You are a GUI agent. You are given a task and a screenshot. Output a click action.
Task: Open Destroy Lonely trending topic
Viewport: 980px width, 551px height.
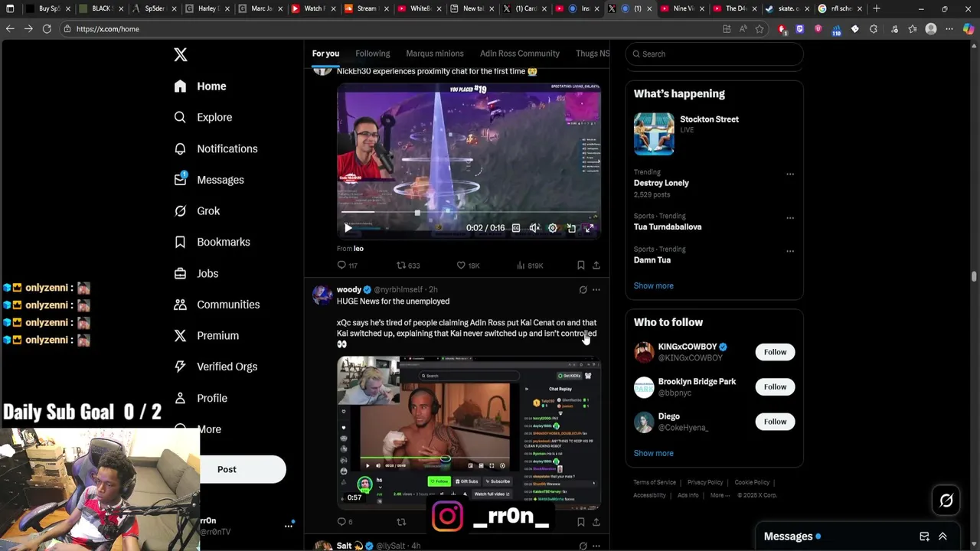661,183
